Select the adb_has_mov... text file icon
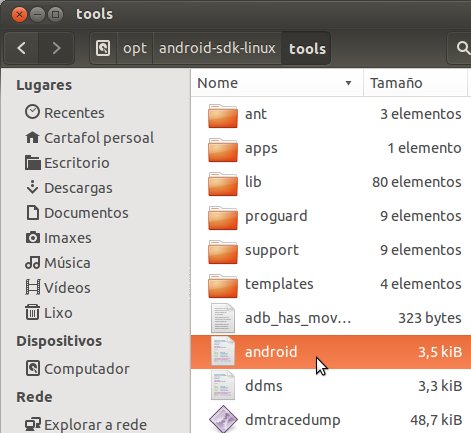The height and width of the screenshot is (433, 471). [223, 318]
